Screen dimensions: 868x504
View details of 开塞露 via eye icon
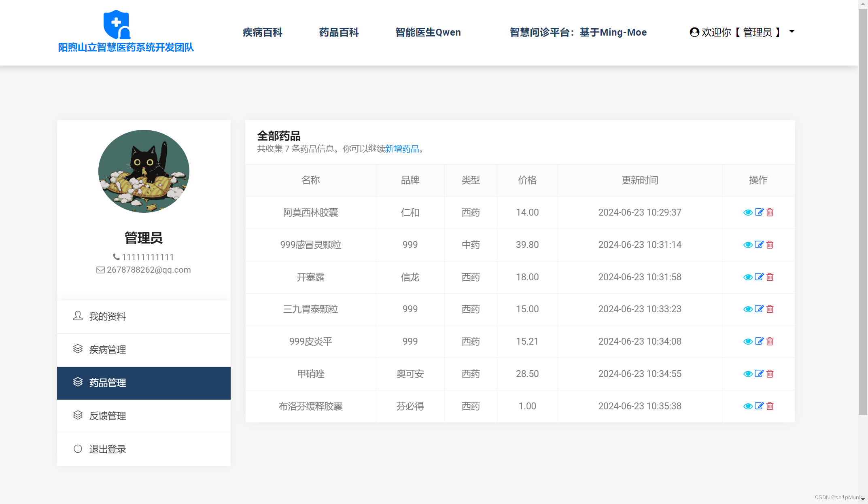pyautogui.click(x=748, y=277)
